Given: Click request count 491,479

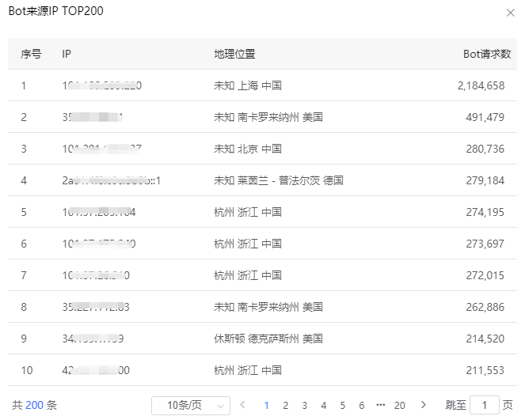Looking at the screenshot, I should pos(485,117).
